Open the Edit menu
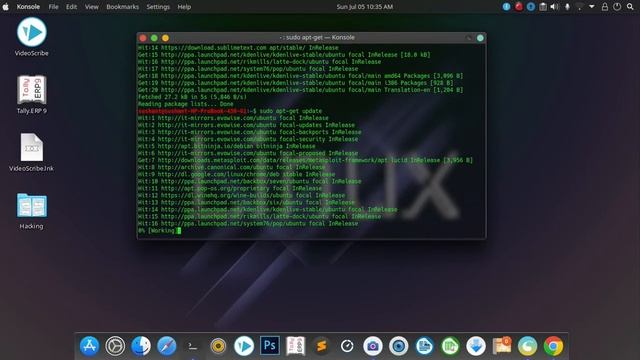 point(71,7)
